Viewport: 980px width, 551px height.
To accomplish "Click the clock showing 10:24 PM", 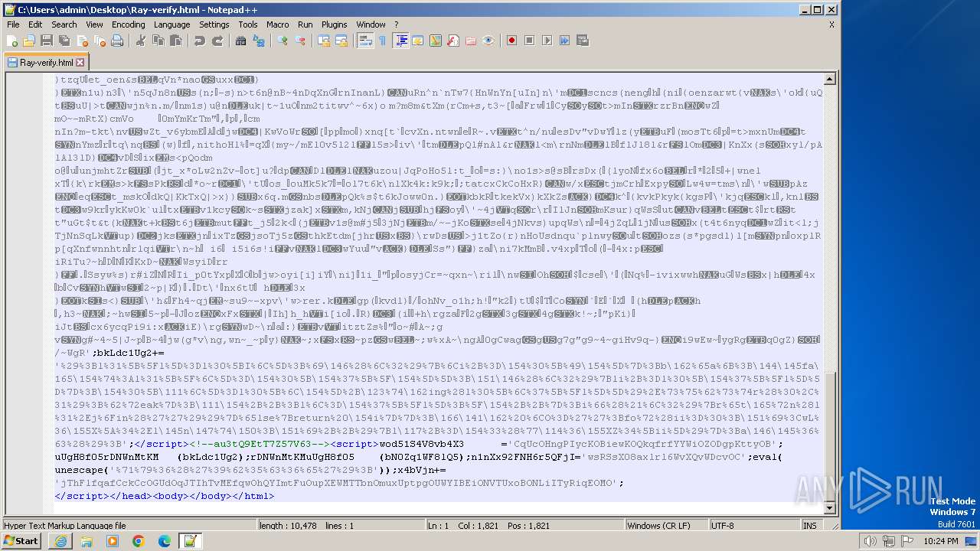I will (942, 541).
